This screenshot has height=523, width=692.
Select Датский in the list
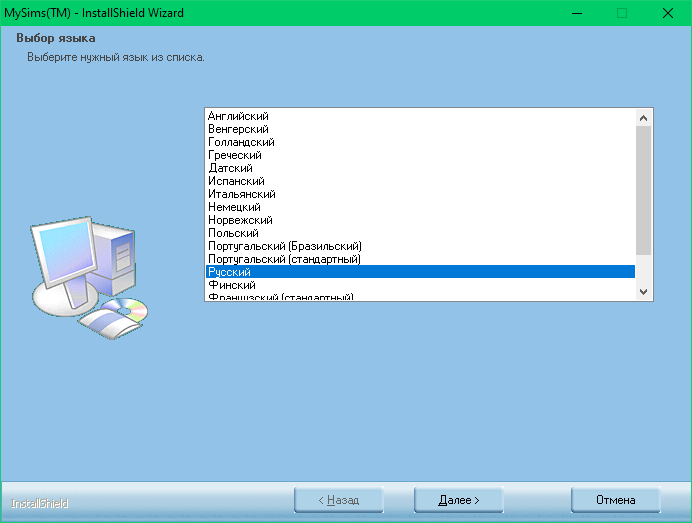pyautogui.click(x=420, y=168)
